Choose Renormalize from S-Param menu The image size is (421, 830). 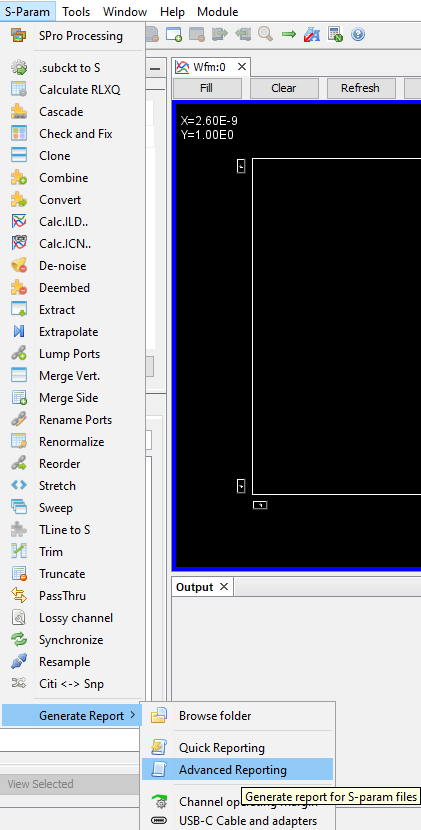point(71,441)
